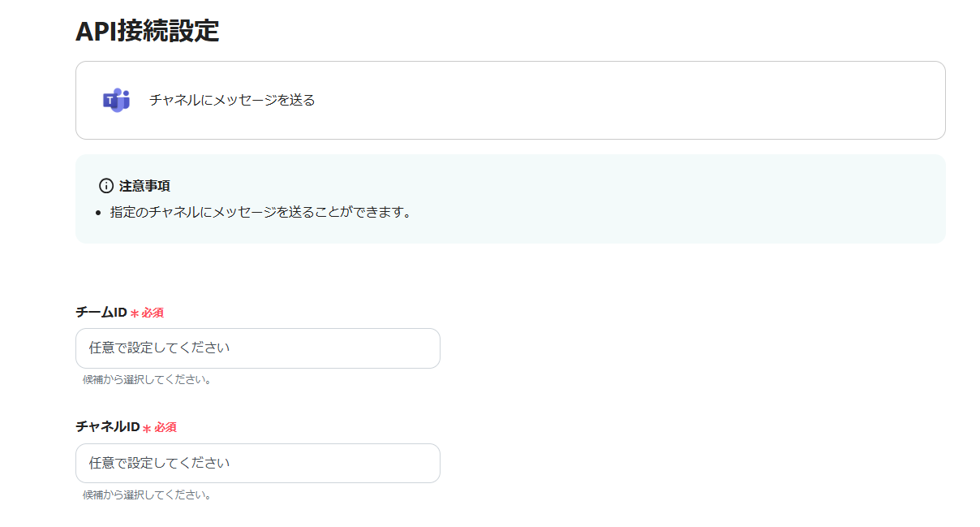This screenshot has width=980, height=527.
Task: Click the チームID field label
Action: click(101, 313)
